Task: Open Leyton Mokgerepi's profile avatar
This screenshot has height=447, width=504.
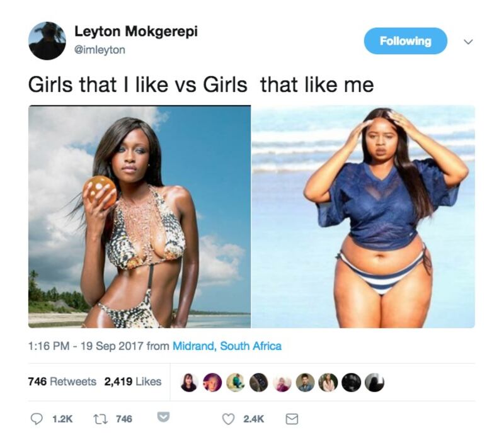Action: 47,41
